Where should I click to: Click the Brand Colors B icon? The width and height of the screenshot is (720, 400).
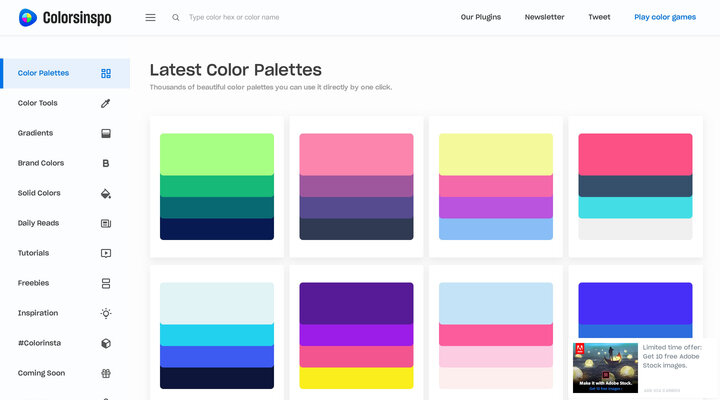pos(106,163)
